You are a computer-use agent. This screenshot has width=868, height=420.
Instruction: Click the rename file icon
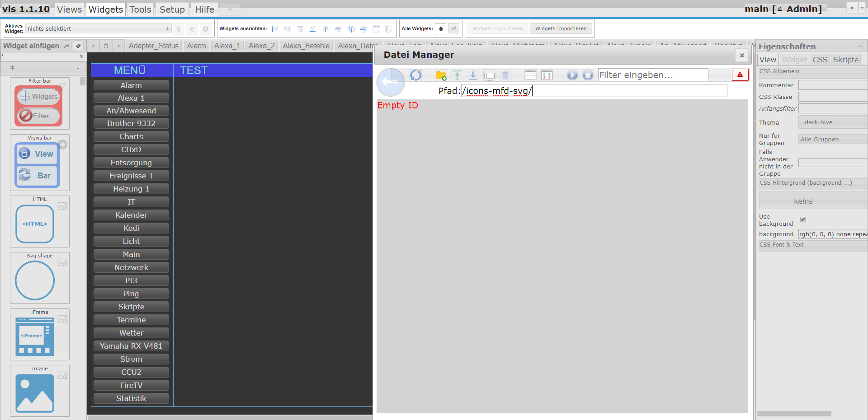[489, 75]
